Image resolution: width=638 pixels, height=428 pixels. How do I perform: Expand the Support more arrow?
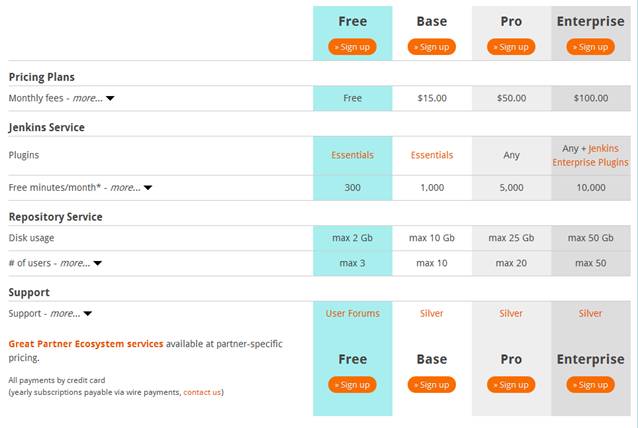(x=87, y=314)
